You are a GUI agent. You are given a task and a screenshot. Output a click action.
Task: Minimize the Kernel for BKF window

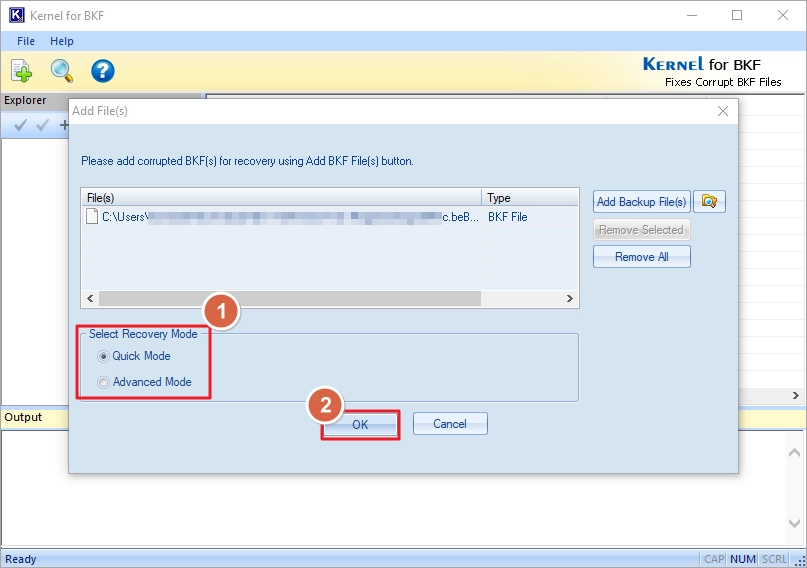692,15
